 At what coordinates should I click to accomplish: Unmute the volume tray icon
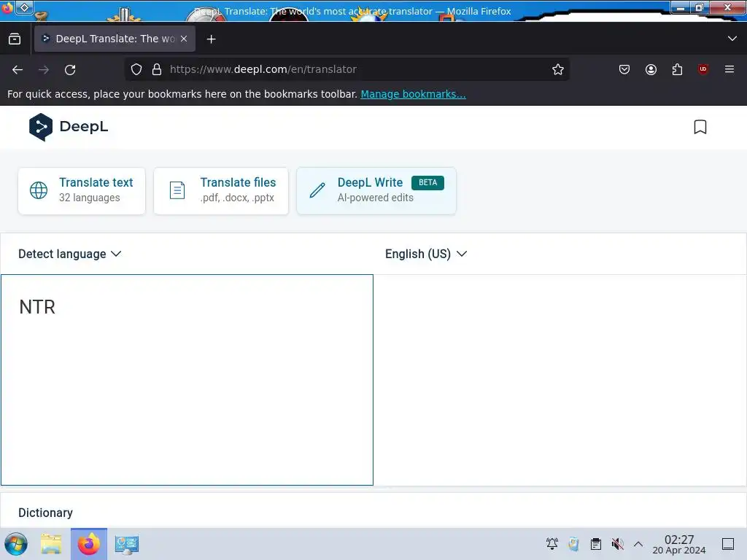point(617,544)
